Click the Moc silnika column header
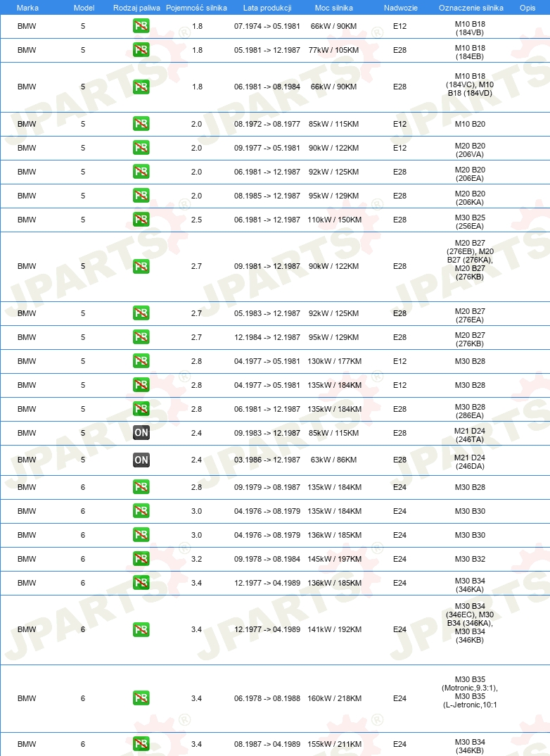Image resolution: width=550 pixels, height=756 pixels. 334,8
